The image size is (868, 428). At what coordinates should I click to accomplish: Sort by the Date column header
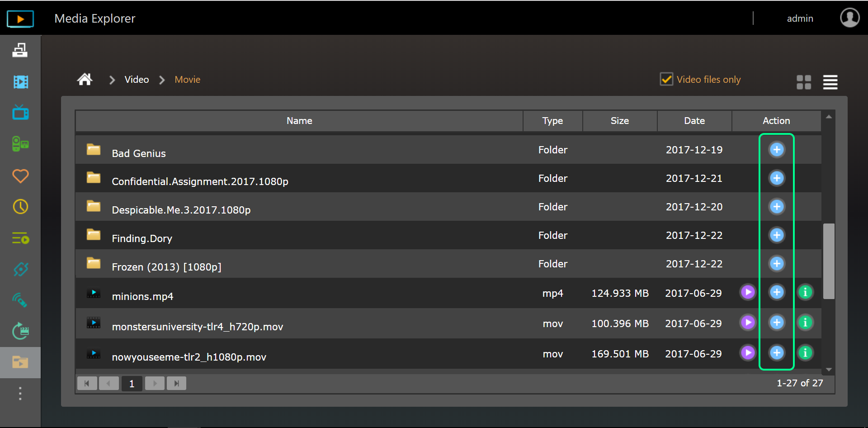pyautogui.click(x=694, y=121)
